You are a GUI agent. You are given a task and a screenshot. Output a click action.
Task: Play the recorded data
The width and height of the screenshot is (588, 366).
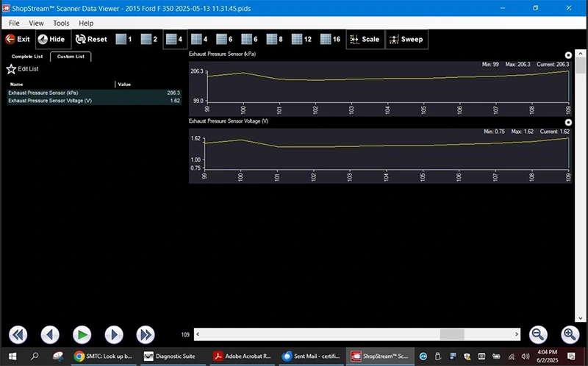82,334
